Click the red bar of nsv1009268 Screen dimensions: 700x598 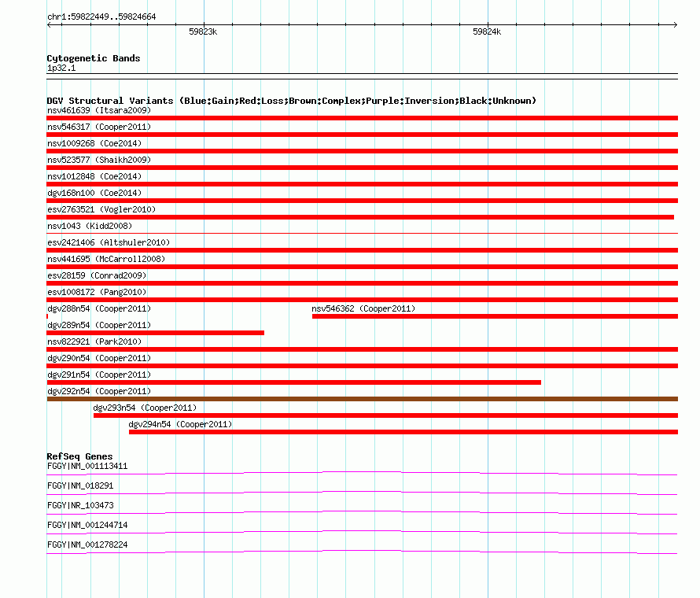tap(362, 151)
